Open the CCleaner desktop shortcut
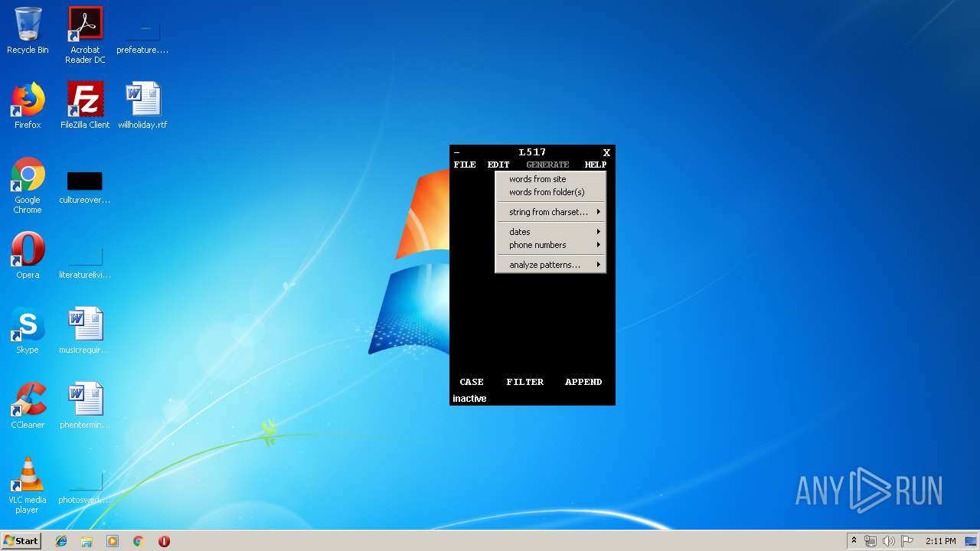Screen dimensions: 980x551 pyautogui.click(x=28, y=406)
